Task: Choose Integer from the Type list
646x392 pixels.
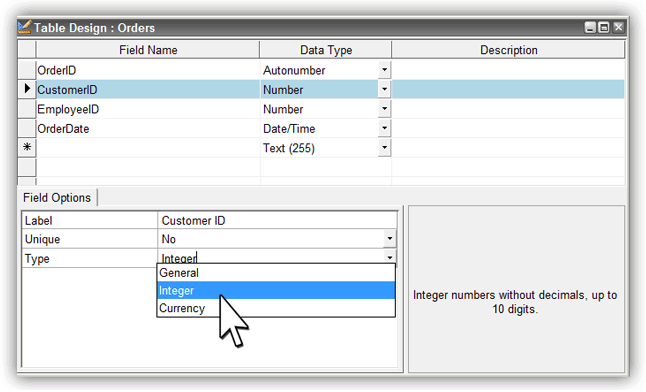Action: pos(276,291)
